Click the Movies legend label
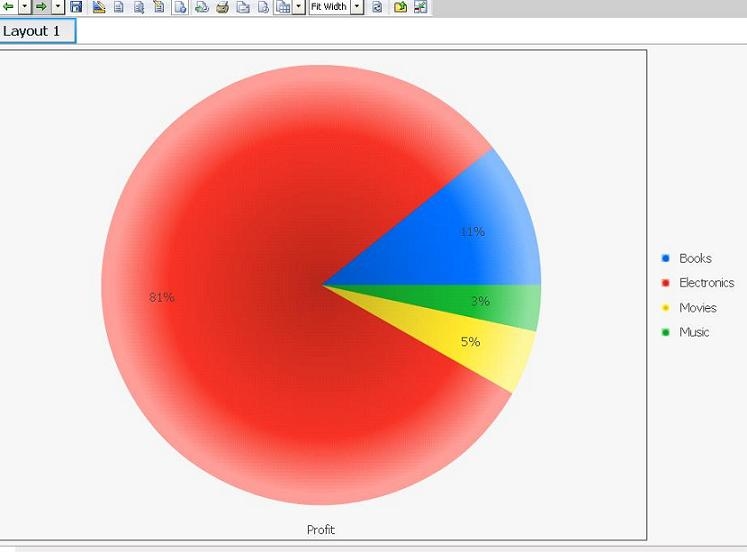 click(x=698, y=308)
